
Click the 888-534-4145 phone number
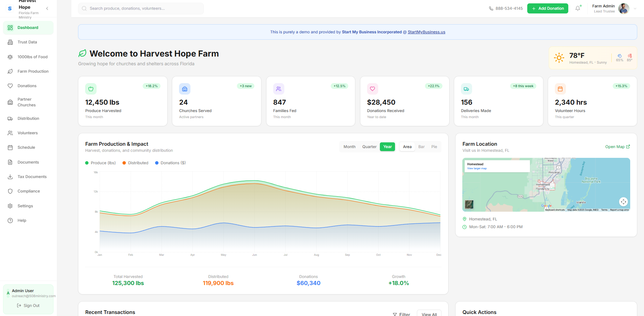(x=509, y=8)
